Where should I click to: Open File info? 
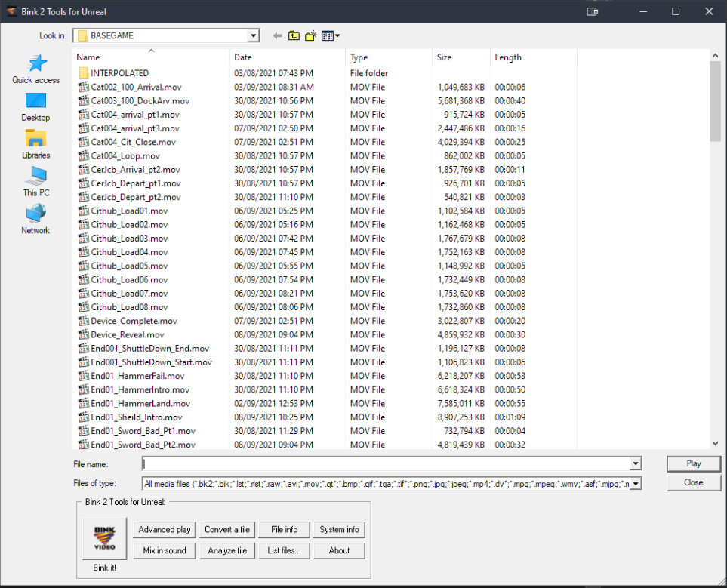(x=284, y=530)
